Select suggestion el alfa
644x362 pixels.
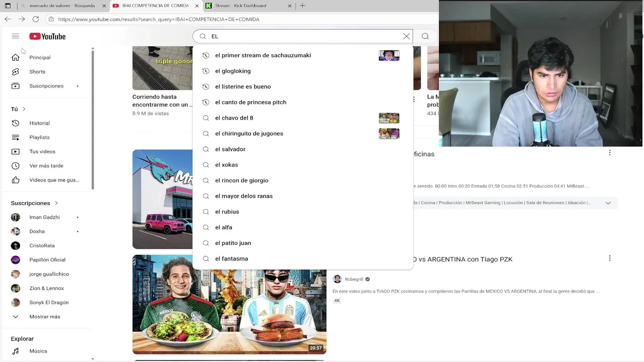click(302, 227)
